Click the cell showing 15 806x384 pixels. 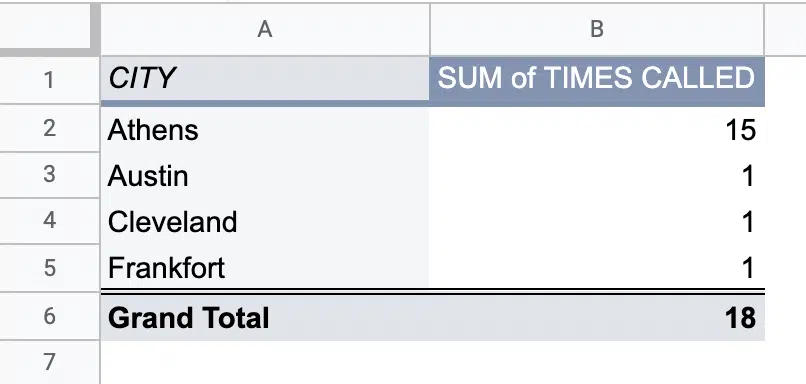tap(597, 129)
